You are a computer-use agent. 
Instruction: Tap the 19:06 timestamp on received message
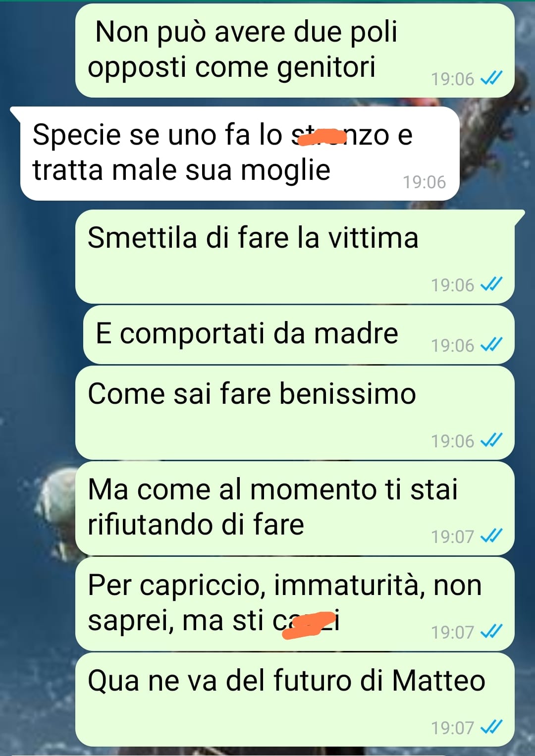[x=424, y=182]
